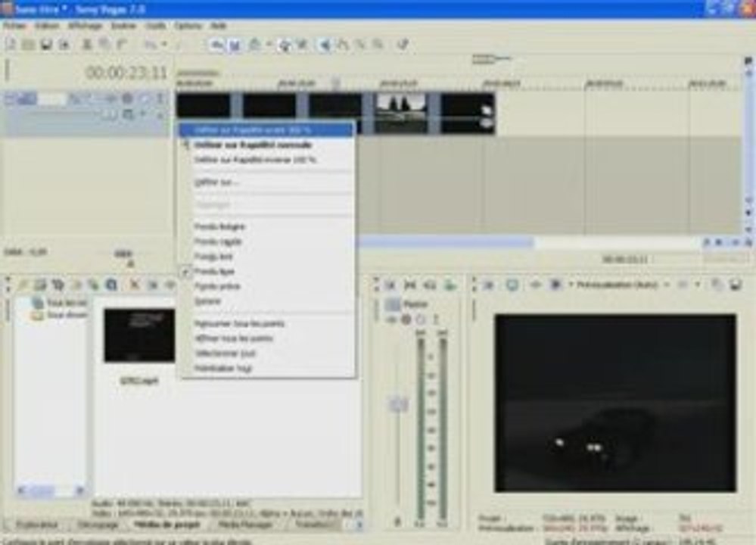Open the Options menu
Image resolution: width=756 pixels, height=545 pixels.
click(x=188, y=26)
